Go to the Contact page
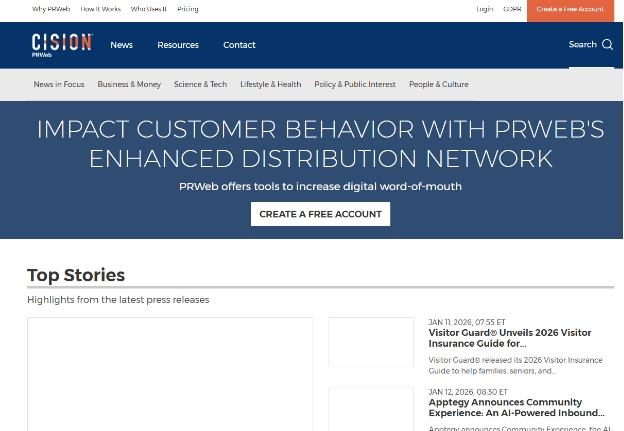 [239, 45]
